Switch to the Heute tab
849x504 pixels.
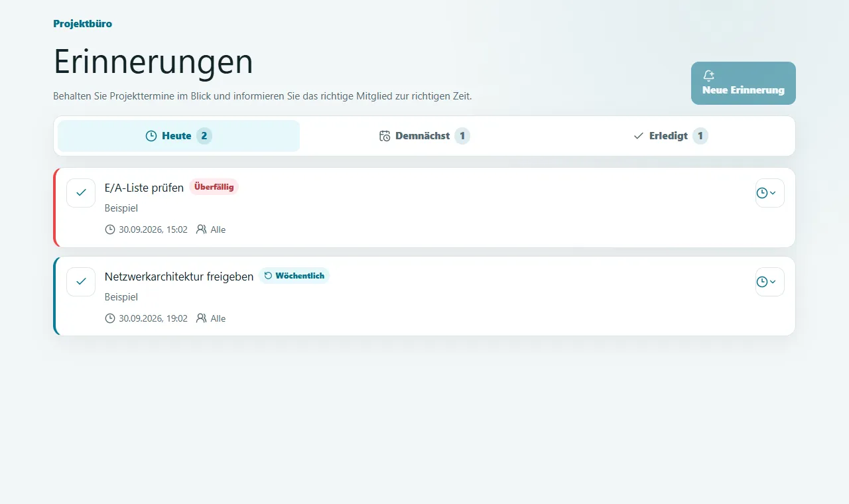click(178, 136)
